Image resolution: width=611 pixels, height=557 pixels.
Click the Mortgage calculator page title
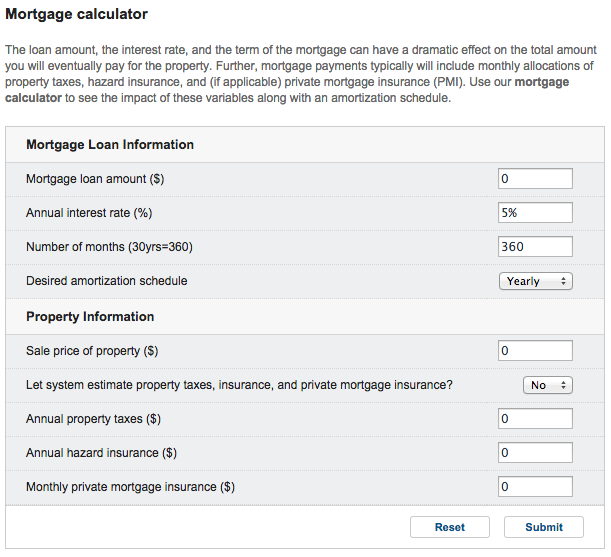pyautogui.click(x=77, y=14)
